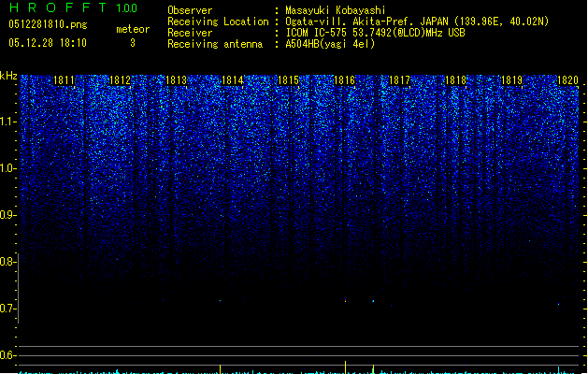Click the 1813 time marker
This screenshot has width=588, height=374.
click(x=177, y=80)
